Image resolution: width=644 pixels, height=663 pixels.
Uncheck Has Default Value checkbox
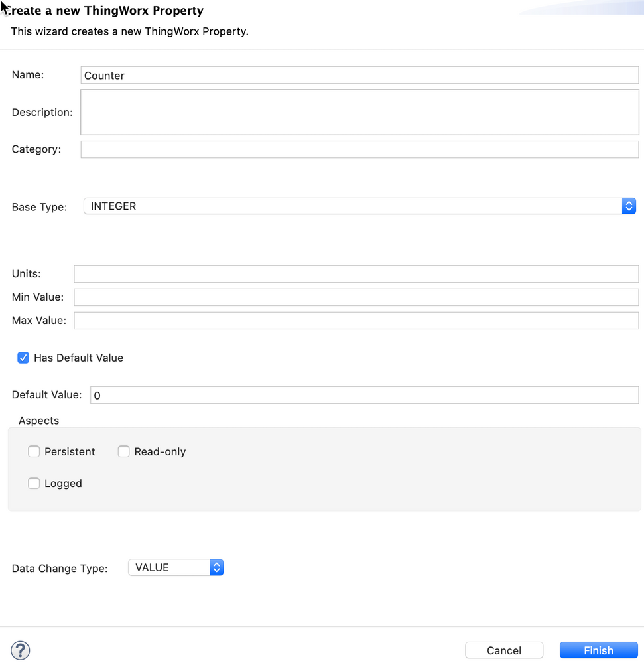click(23, 358)
